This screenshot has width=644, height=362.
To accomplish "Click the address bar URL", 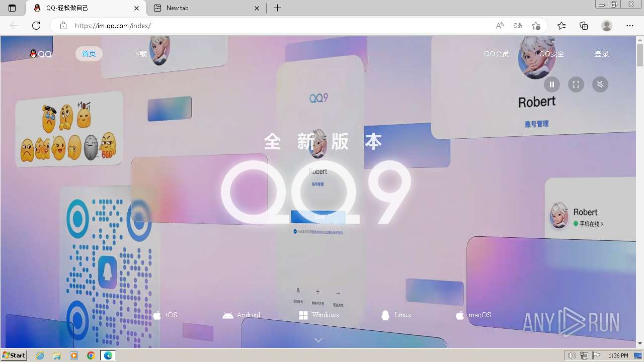I will 113,26.
